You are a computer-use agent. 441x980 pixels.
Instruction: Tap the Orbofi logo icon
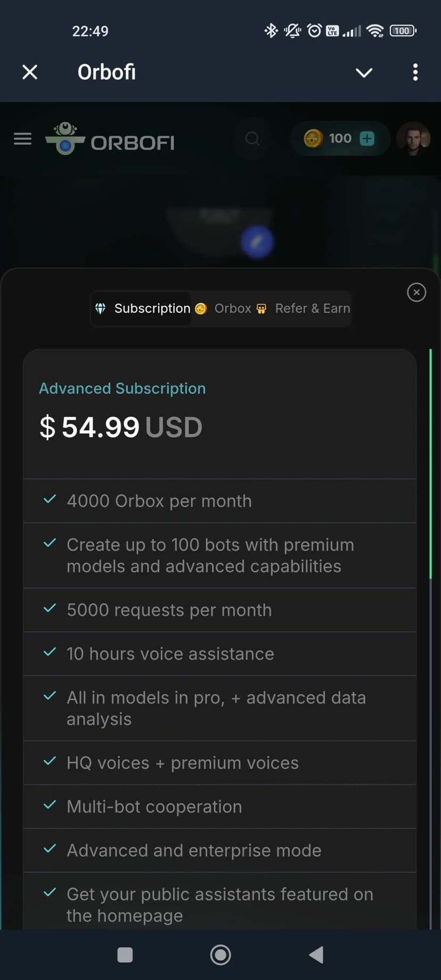tap(66, 138)
